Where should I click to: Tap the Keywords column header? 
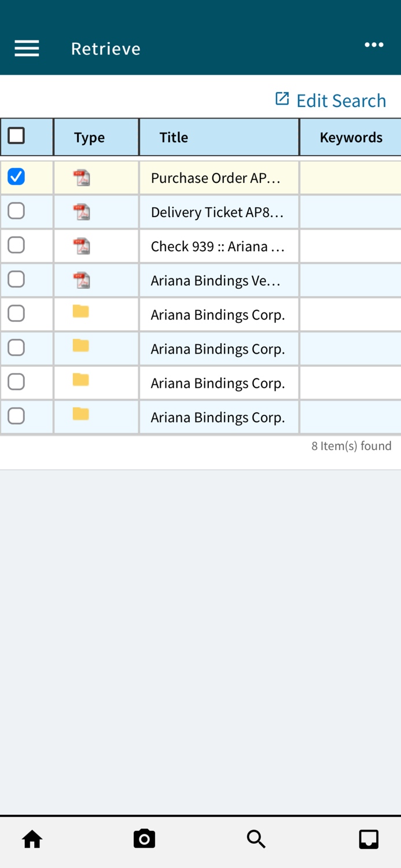point(351,137)
